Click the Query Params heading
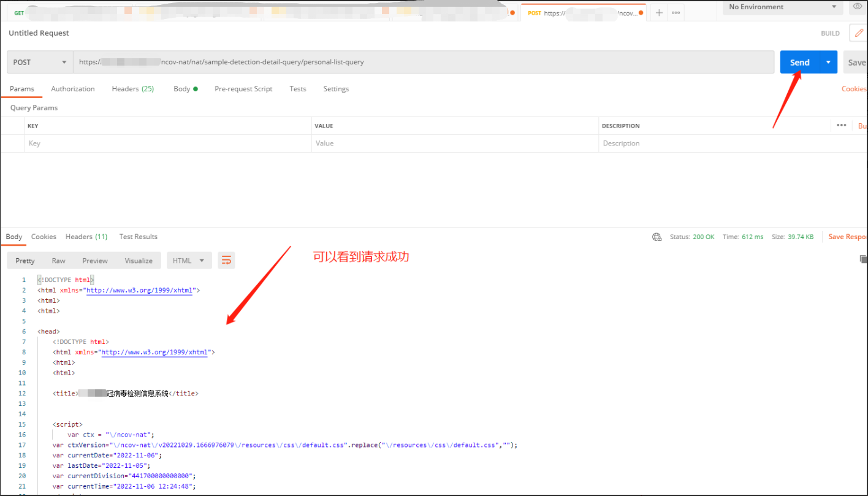The height and width of the screenshot is (496, 868). (x=34, y=107)
